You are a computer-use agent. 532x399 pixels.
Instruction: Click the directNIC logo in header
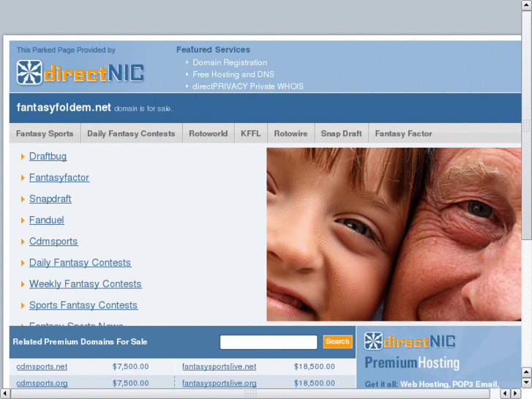(80, 72)
